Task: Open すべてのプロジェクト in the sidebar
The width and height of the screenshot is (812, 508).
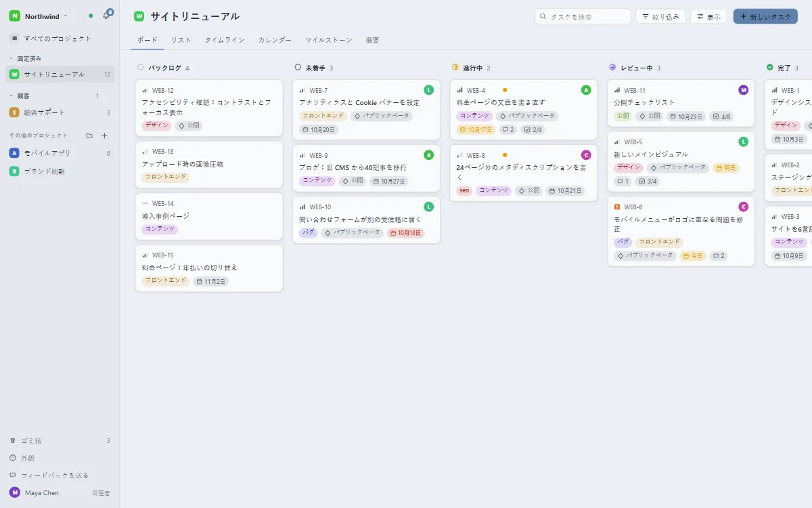Action: pos(60,39)
